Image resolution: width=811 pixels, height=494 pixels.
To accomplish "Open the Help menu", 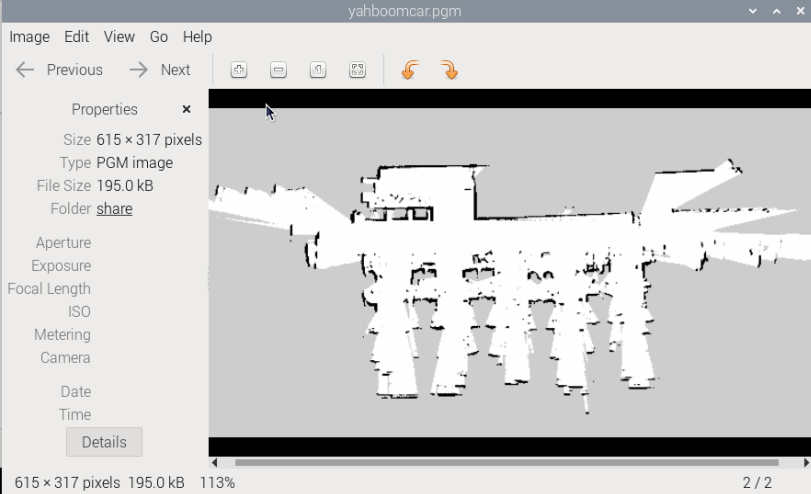I will click(x=197, y=37).
